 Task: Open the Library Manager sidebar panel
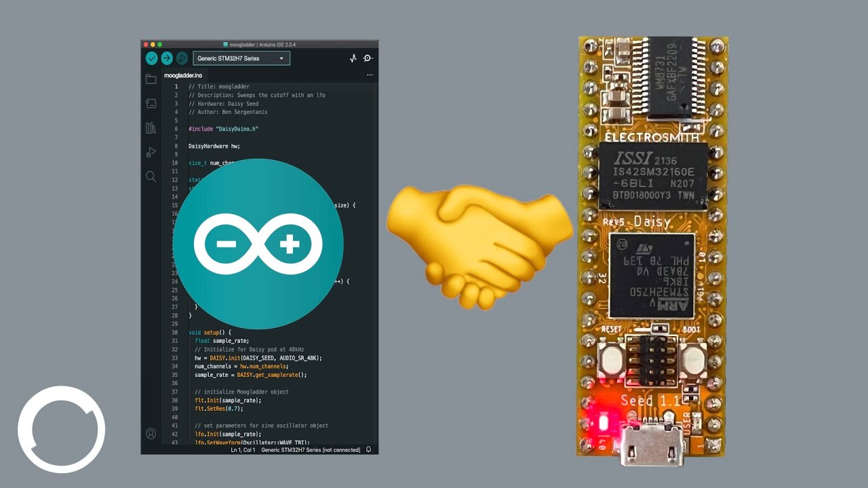pos(151,127)
